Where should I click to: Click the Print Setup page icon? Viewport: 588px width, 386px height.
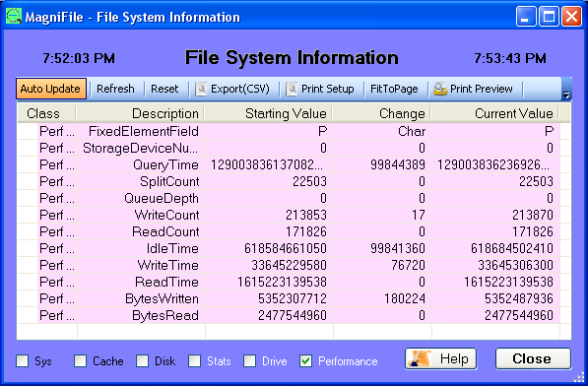click(x=292, y=90)
